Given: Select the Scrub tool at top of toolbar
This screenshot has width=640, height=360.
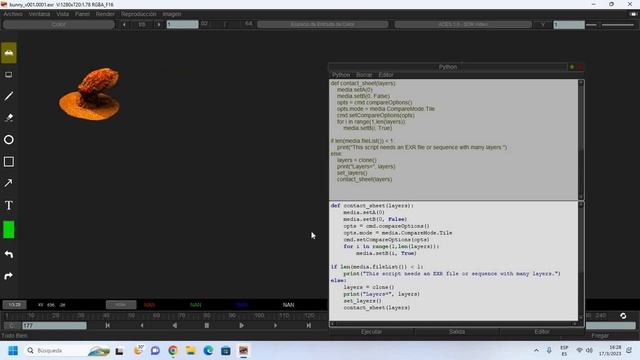Looking at the screenshot, I should click(x=9, y=53).
